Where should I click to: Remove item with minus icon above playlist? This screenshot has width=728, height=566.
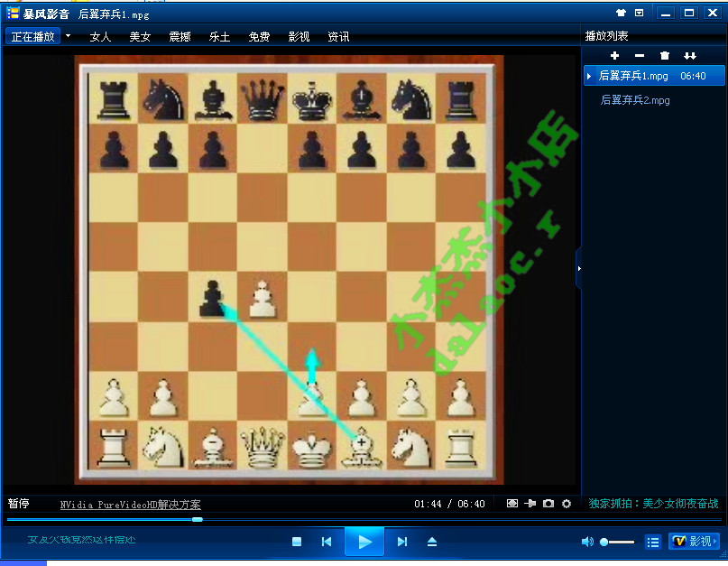tap(640, 56)
